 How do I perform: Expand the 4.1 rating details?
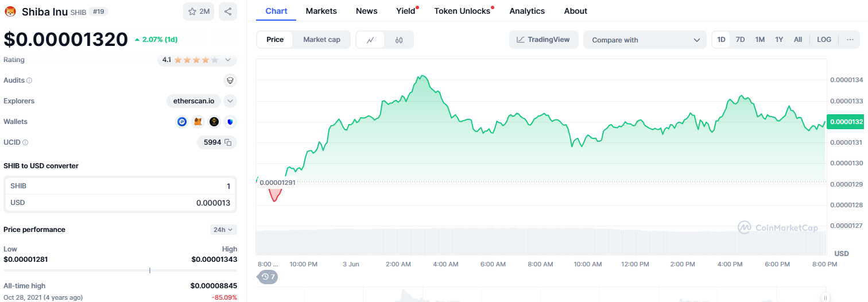click(x=228, y=60)
